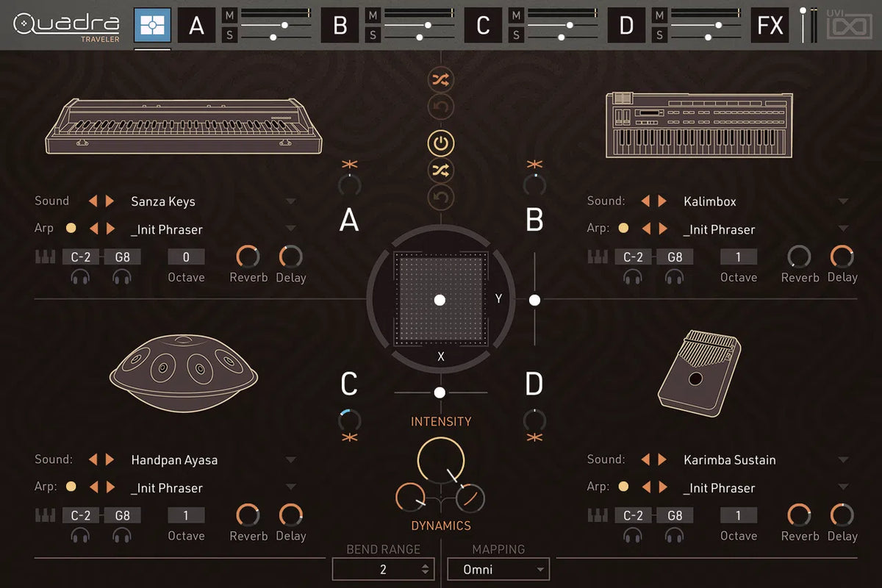The height and width of the screenshot is (588, 882).
Task: Click the orange asterisk icon above layer A
Action: click(x=349, y=164)
